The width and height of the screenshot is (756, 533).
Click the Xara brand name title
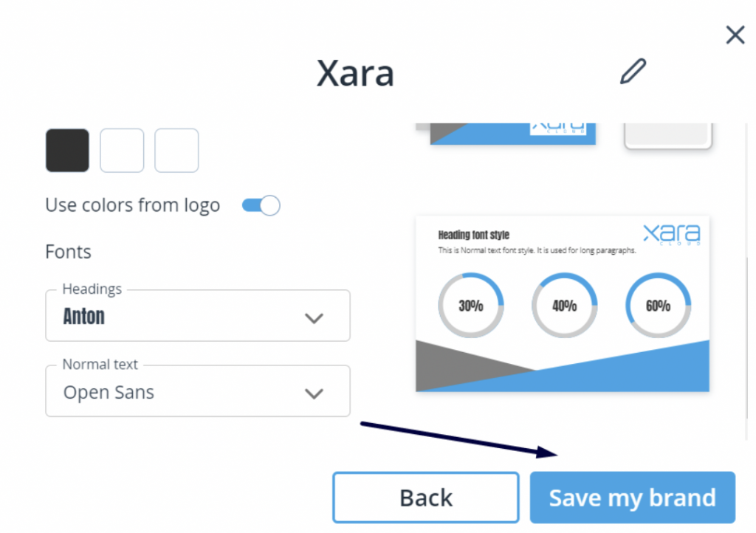[355, 73]
